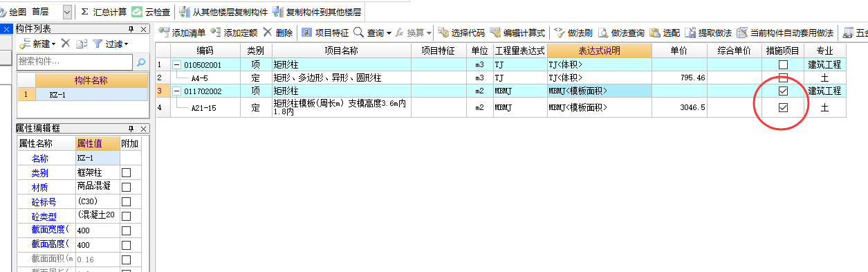Check the 附加 box for 砼标号
The image size is (868, 272).
pos(127,201)
